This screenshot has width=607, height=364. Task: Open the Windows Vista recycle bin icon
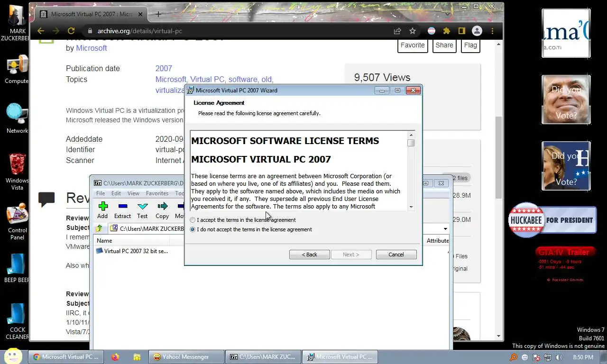click(17, 172)
